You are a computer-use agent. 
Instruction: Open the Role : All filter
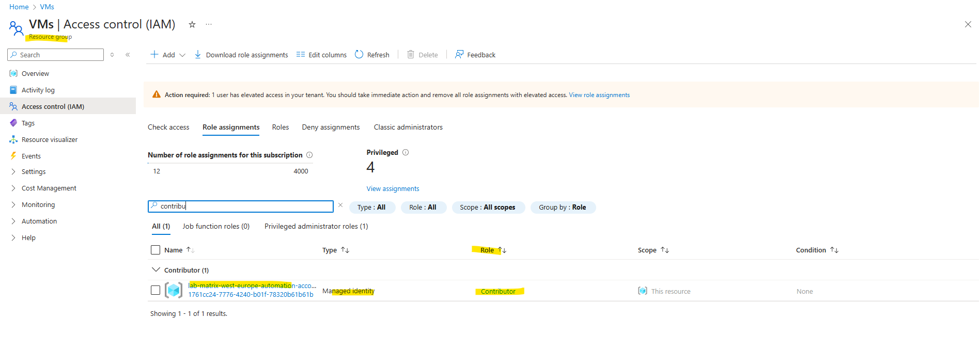point(423,208)
